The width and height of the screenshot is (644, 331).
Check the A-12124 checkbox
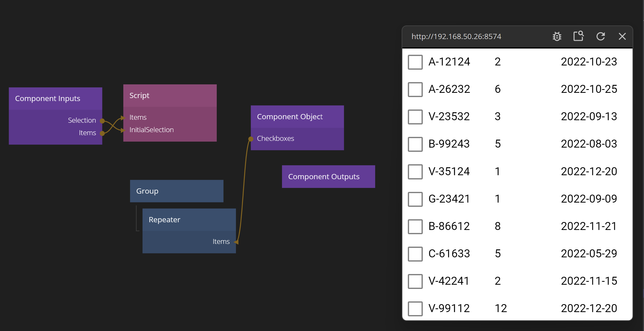pos(415,62)
